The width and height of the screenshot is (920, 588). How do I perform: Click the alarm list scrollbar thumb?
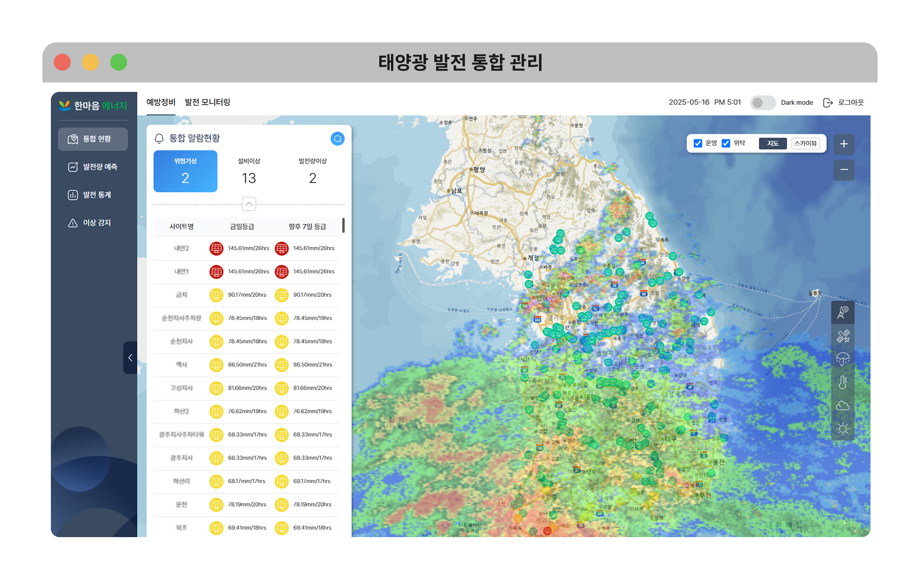pos(343,225)
